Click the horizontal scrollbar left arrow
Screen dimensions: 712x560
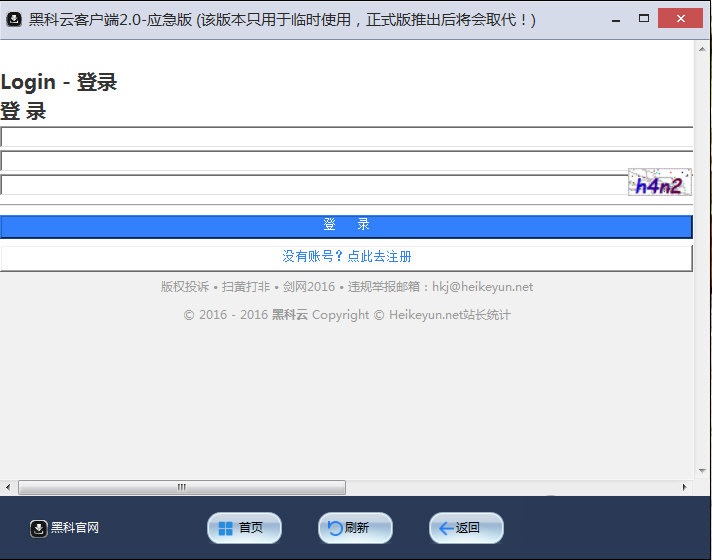pos(8,488)
